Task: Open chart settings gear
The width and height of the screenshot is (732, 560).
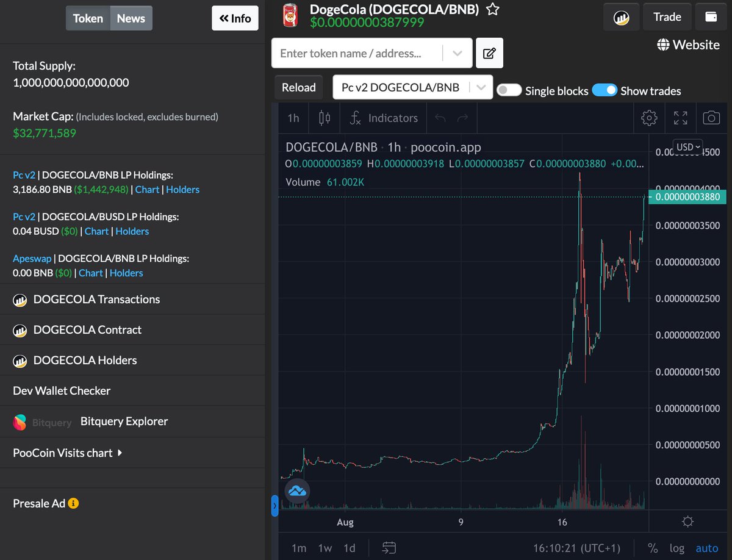Action: pos(649,118)
